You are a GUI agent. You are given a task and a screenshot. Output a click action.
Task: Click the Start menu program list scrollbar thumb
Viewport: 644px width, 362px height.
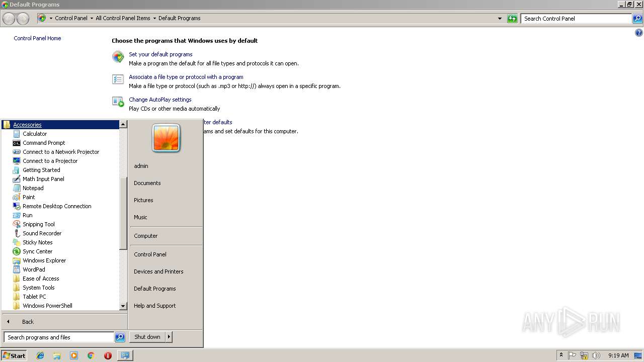(x=123, y=214)
